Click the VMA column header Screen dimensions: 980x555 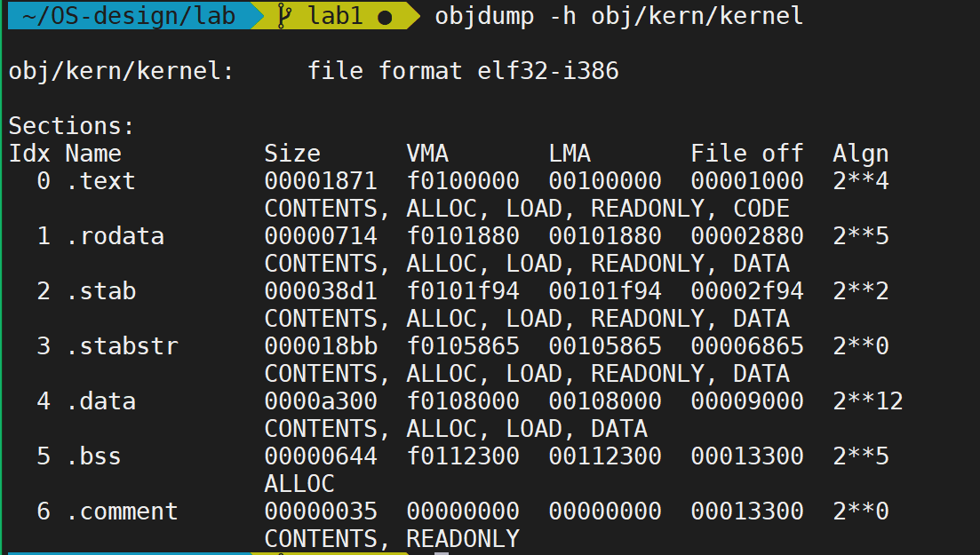pyautogui.click(x=427, y=153)
